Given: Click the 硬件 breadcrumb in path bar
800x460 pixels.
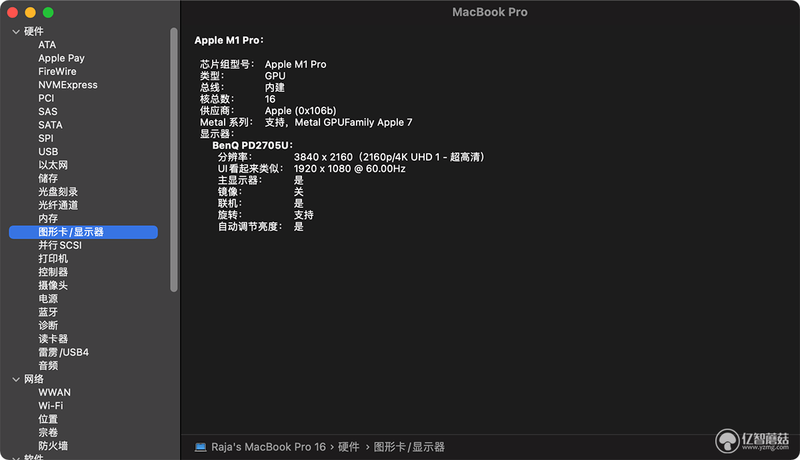Looking at the screenshot, I should click(x=348, y=447).
